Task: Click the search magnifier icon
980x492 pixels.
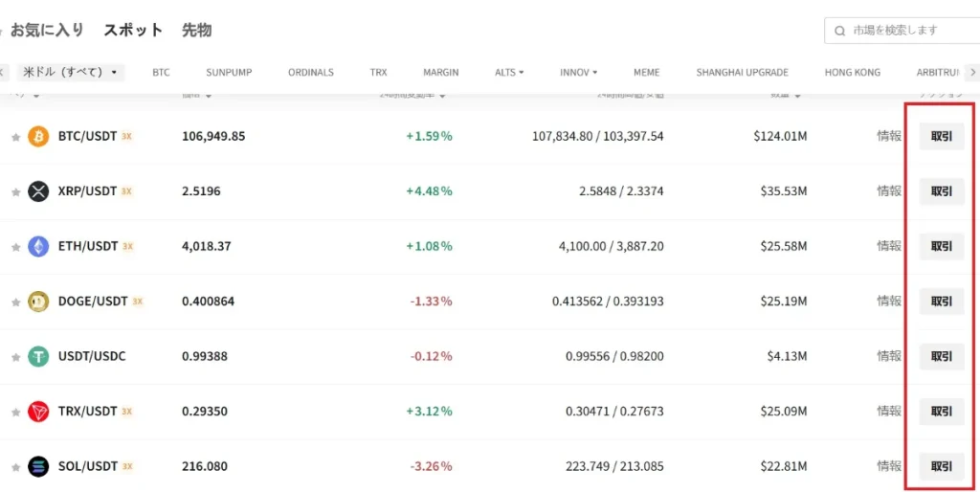Action: pyautogui.click(x=840, y=31)
